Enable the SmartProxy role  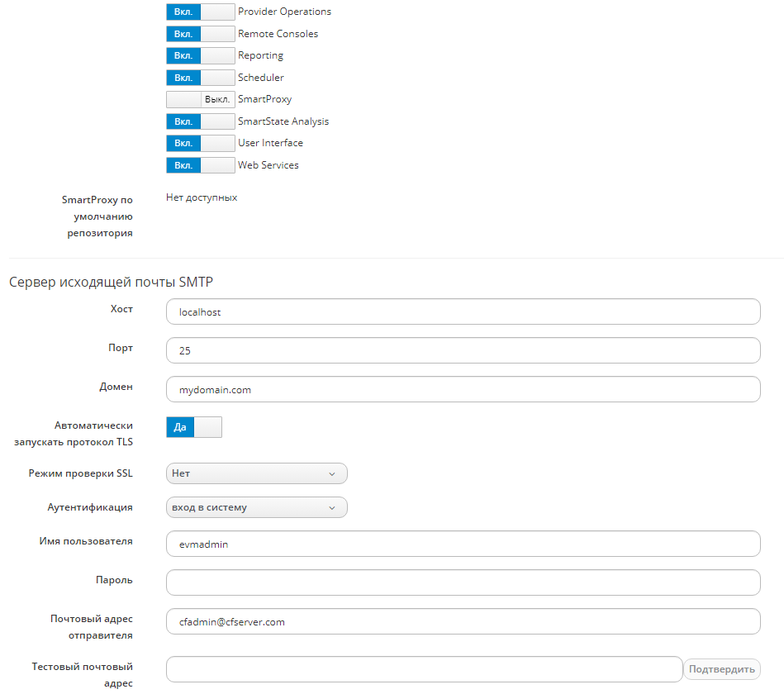pyautogui.click(x=201, y=99)
